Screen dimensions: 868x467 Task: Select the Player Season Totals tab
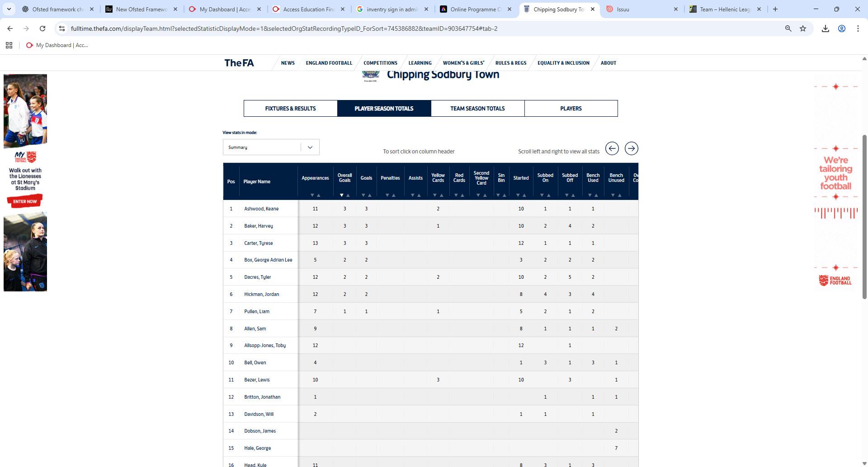click(x=384, y=109)
